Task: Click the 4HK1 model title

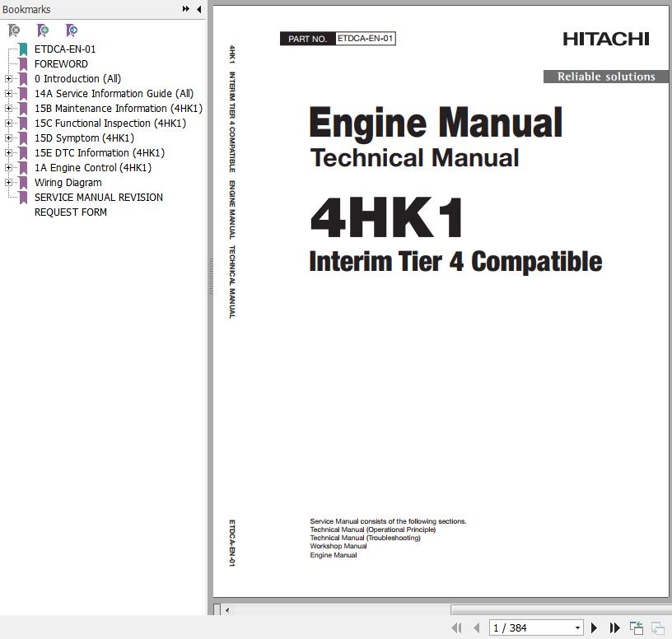Action: [387, 217]
